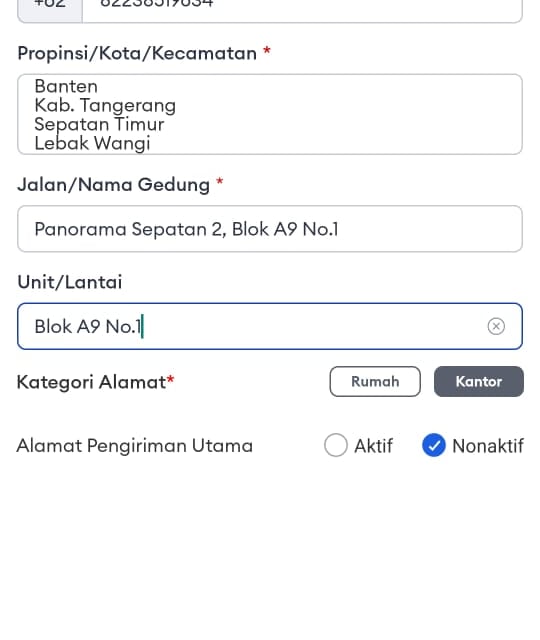Open the +62 country code selector

(50, 9)
